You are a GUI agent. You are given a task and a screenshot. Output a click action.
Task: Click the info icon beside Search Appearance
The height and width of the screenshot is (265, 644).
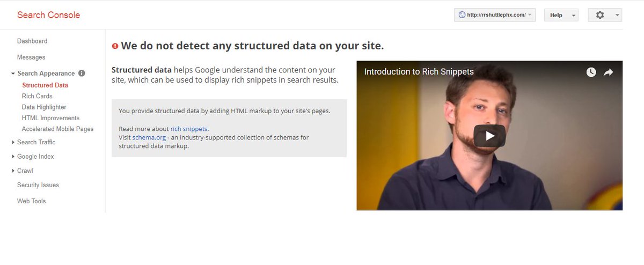pyautogui.click(x=82, y=73)
